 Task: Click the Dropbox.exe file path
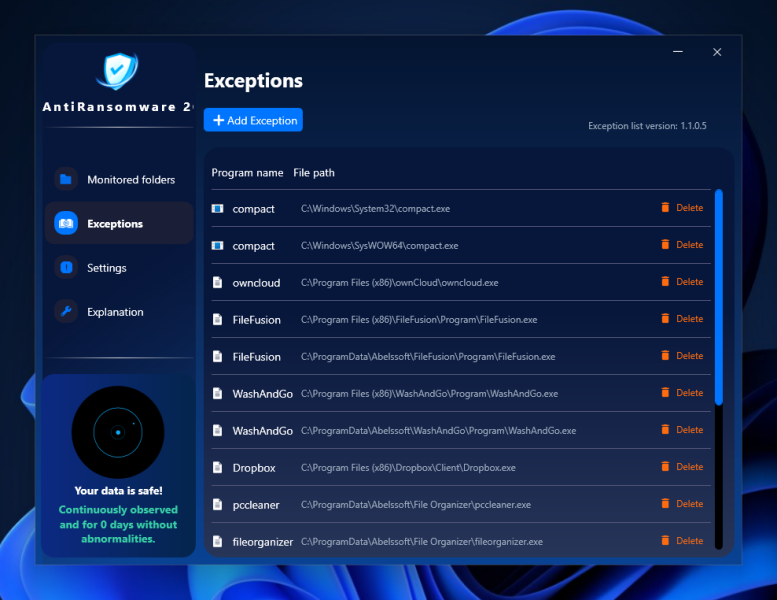[408, 468]
